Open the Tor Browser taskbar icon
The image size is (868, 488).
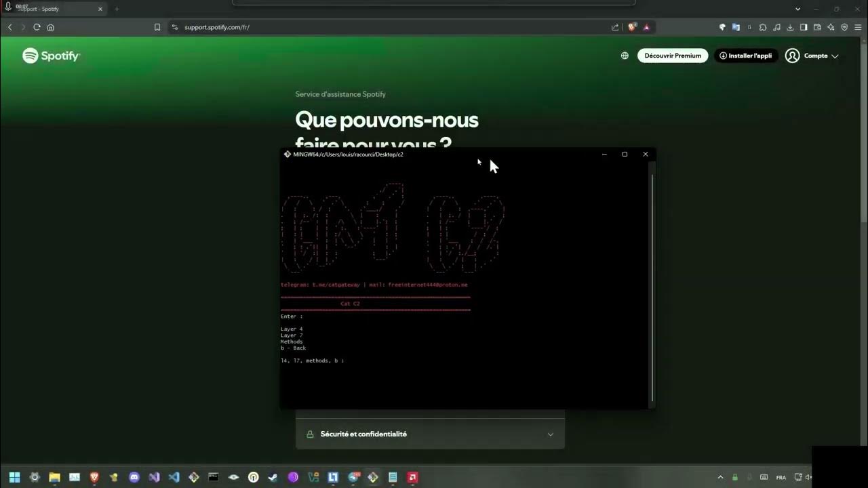coord(293,477)
